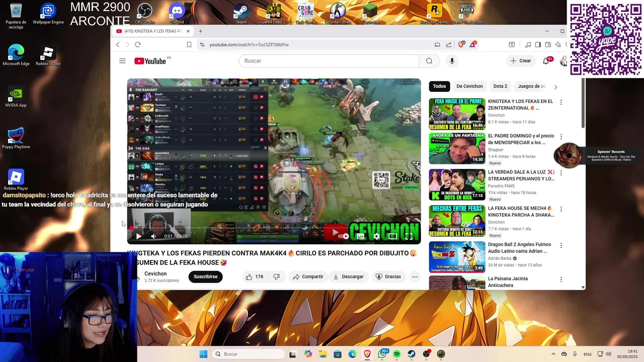
Task: Open Wallpaper Engine desktop icon
Action: click(x=48, y=14)
